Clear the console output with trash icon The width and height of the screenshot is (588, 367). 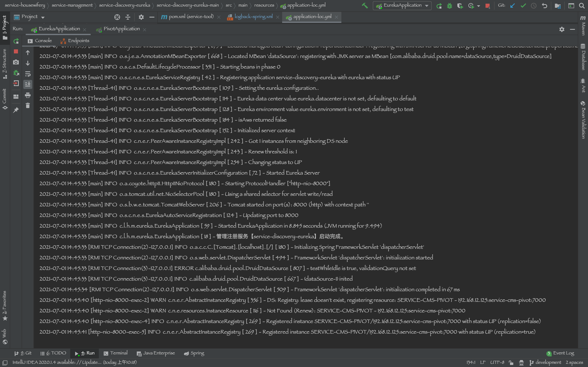(x=28, y=106)
